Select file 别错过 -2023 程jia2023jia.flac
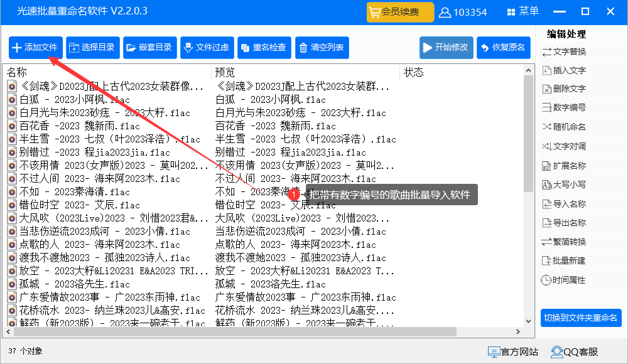Viewport: 628px width, 364px height. (x=95, y=153)
